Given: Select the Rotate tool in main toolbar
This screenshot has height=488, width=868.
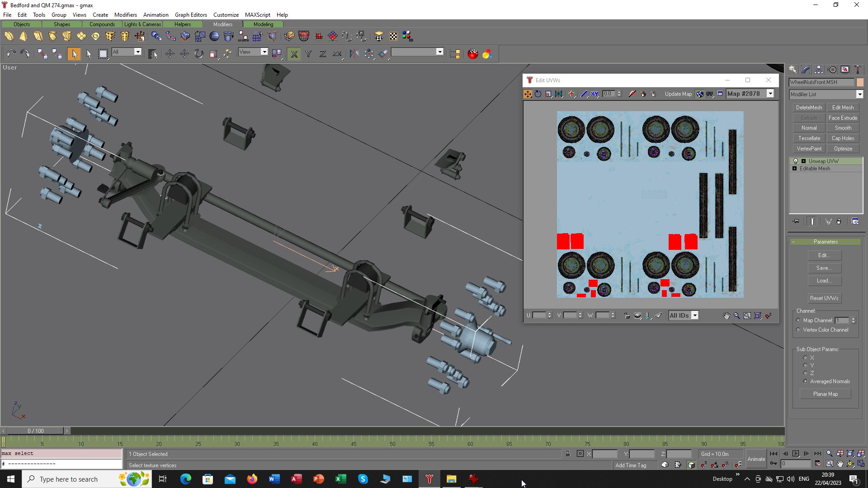Looking at the screenshot, I should (199, 54).
